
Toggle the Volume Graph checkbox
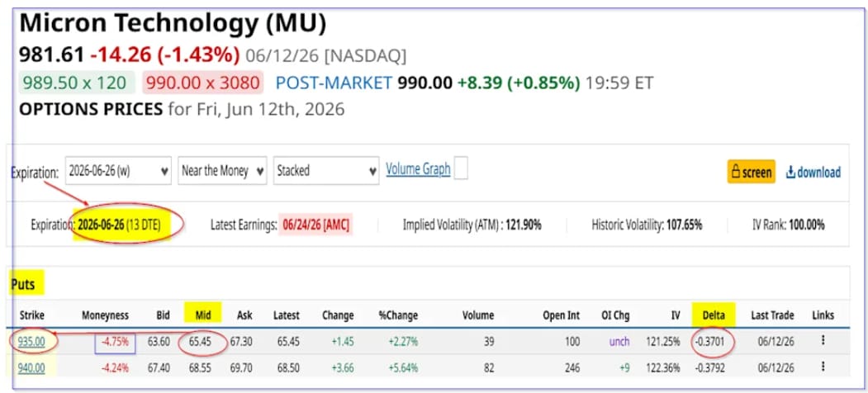pyautogui.click(x=461, y=168)
